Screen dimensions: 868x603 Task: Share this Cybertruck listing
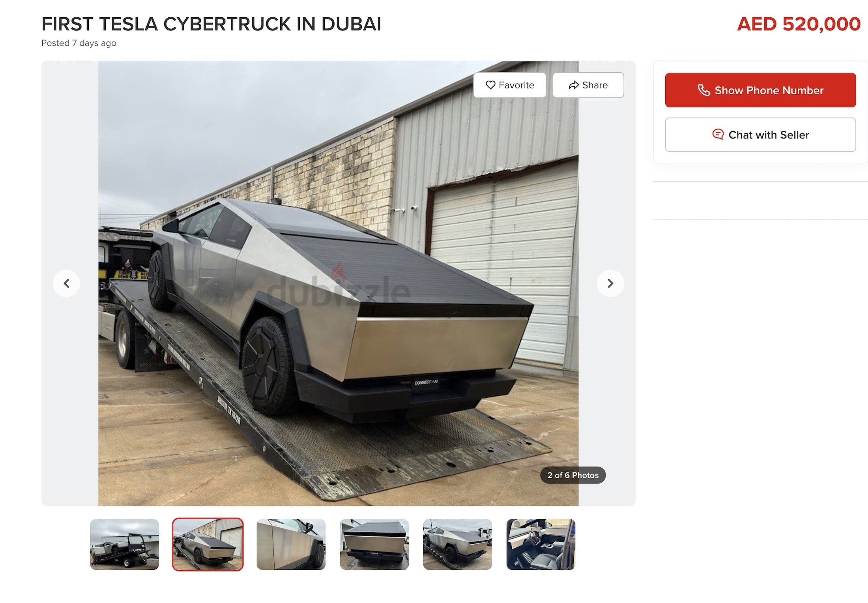pyautogui.click(x=588, y=85)
